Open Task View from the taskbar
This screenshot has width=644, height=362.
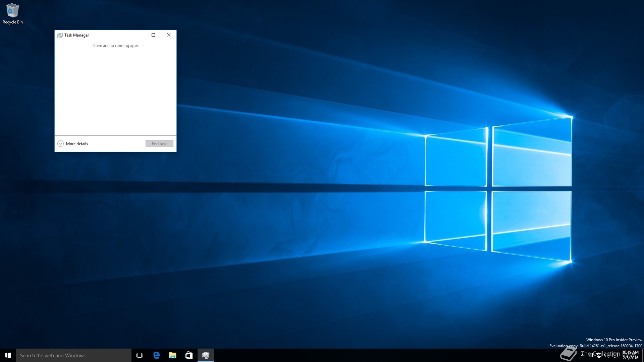(x=140, y=355)
